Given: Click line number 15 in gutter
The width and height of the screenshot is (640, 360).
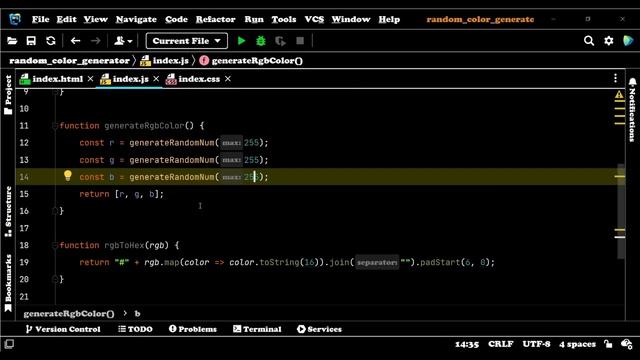Looking at the screenshot, I should click(x=24, y=194).
